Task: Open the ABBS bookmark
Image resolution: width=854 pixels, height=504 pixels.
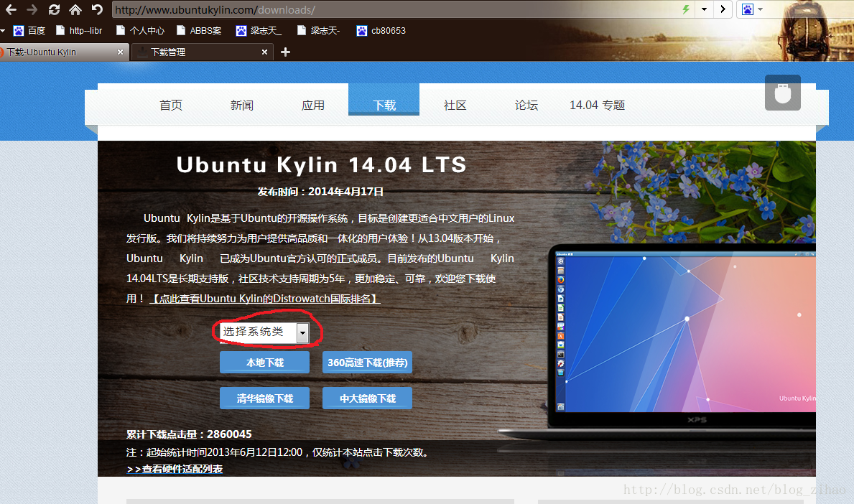Action: coord(199,30)
